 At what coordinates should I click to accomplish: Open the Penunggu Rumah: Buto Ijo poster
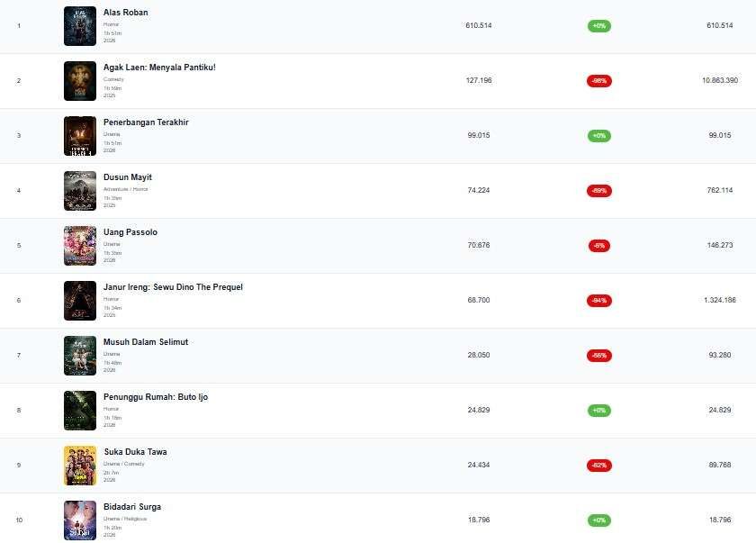79,411
